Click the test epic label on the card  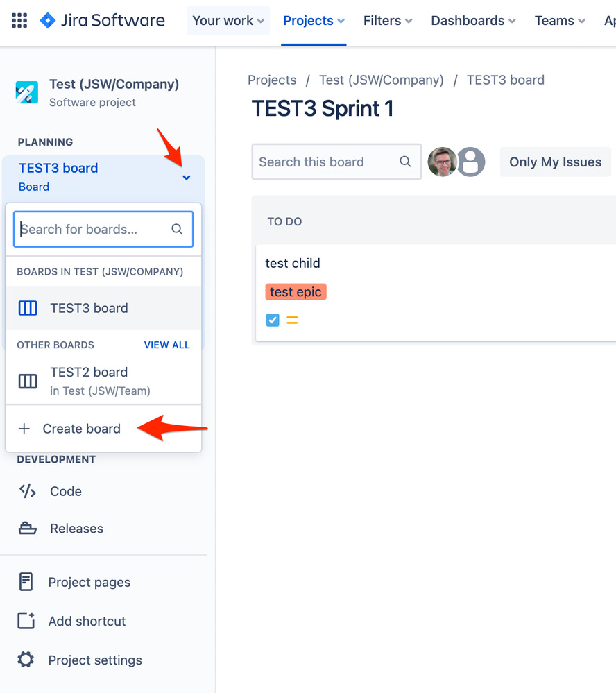pos(296,291)
